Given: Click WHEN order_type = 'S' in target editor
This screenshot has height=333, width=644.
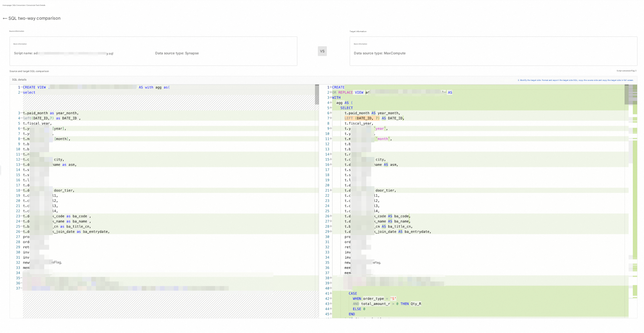Looking at the screenshot, I should pos(374,299).
